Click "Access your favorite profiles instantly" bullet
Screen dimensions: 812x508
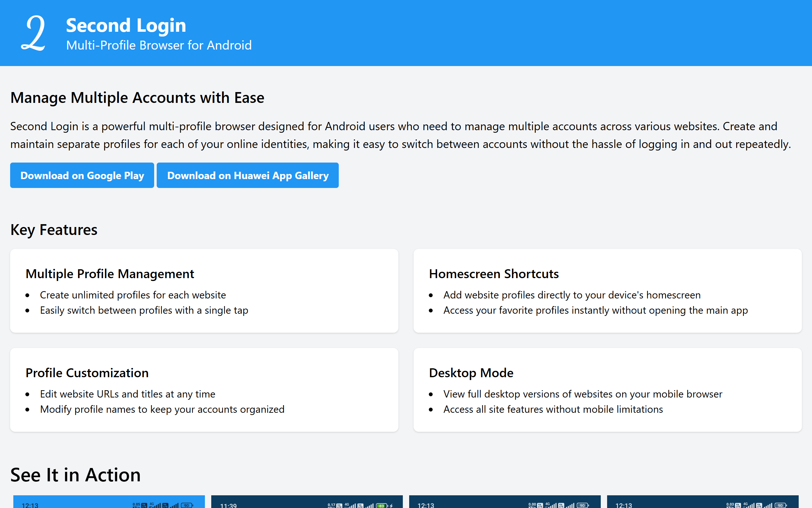[x=596, y=310]
